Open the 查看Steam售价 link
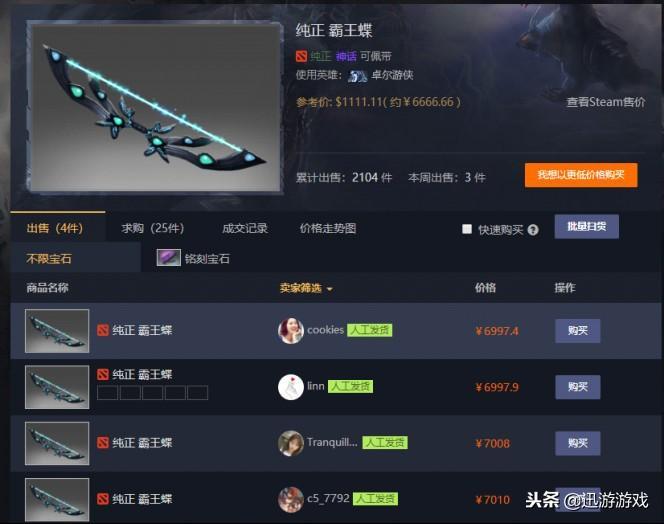The image size is (664, 524). (606, 102)
